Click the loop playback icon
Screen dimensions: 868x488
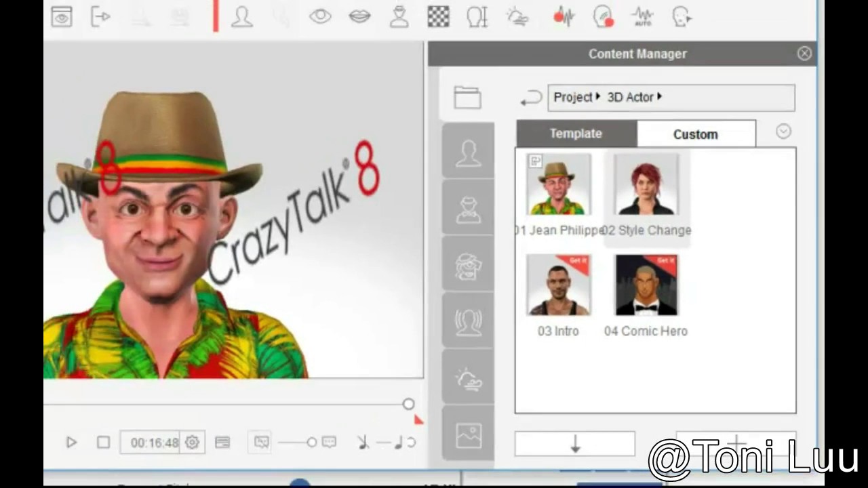[411, 443]
